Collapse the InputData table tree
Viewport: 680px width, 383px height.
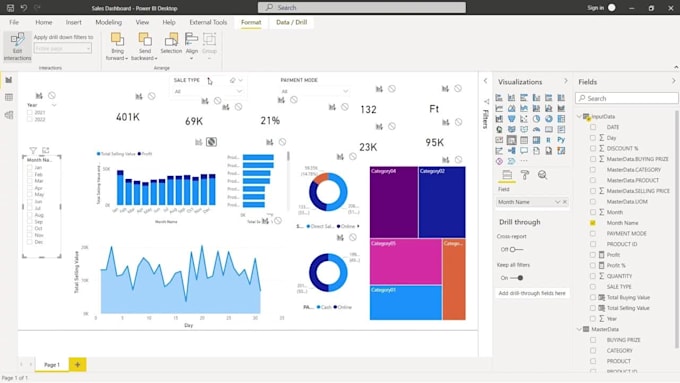click(579, 116)
